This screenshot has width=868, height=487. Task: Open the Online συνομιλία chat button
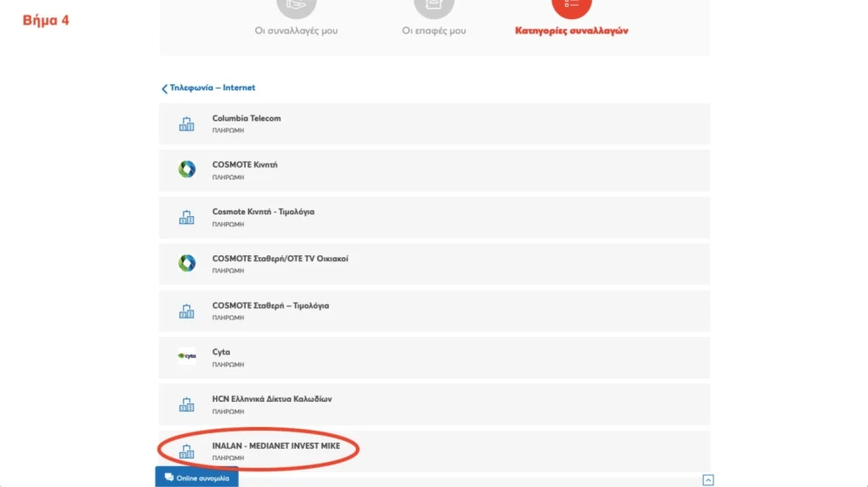pyautogui.click(x=196, y=477)
